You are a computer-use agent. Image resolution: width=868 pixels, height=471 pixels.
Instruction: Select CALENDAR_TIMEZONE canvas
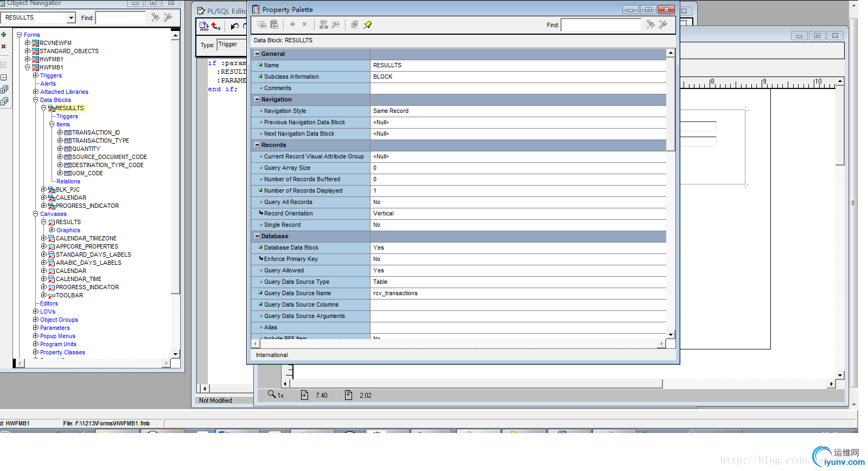pyautogui.click(x=86, y=238)
